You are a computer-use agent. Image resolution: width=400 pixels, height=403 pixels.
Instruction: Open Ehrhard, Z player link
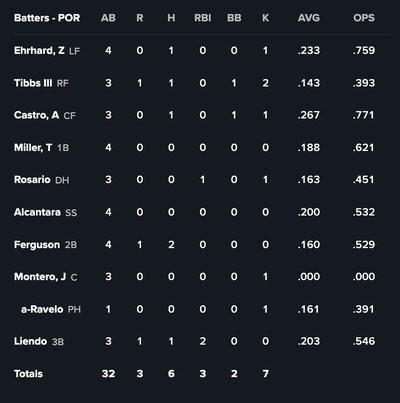pyautogui.click(x=39, y=51)
